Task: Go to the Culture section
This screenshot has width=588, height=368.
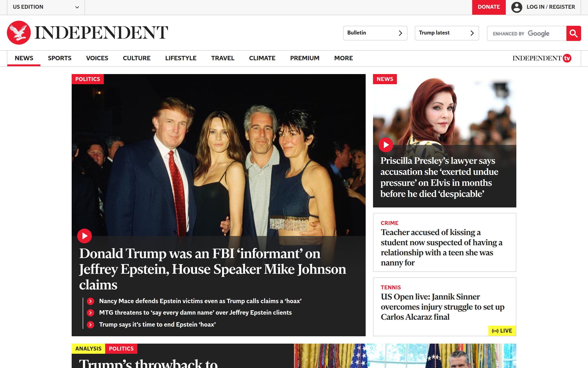Action: [137, 58]
